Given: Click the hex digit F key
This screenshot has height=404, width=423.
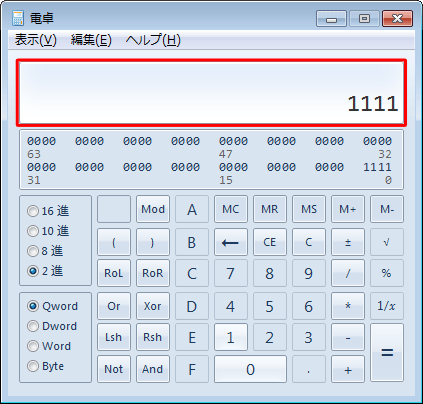Looking at the screenshot, I should [x=192, y=369].
